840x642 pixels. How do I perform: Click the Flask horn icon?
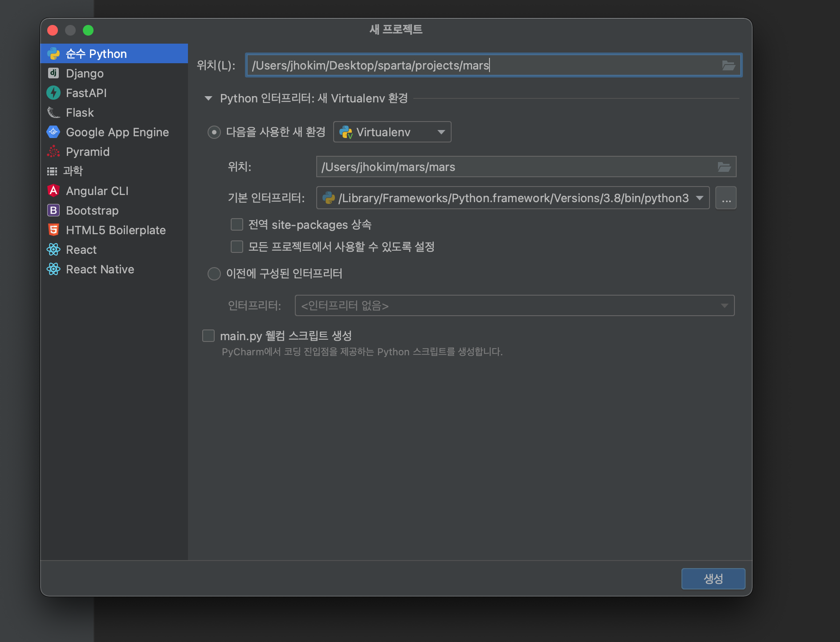(53, 112)
